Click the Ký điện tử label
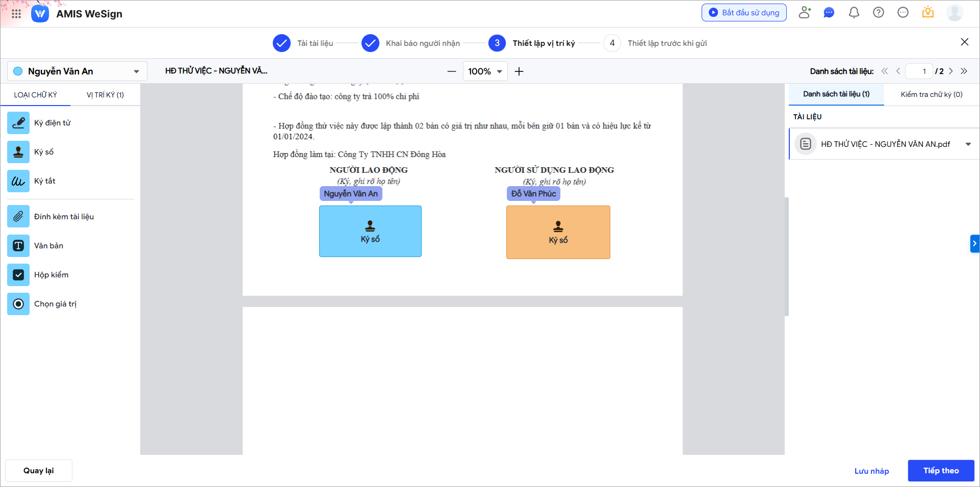Viewport: 980px width, 487px height. pos(53,123)
